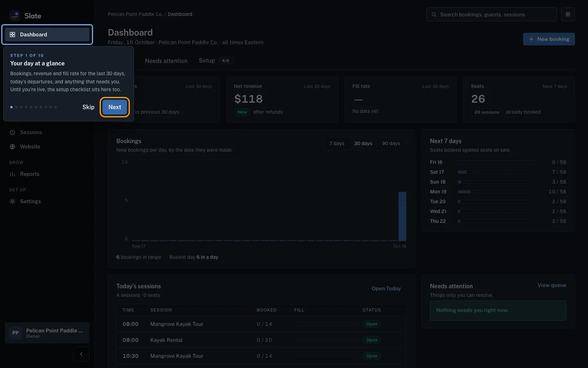Viewport: 588px width, 368px height.
Task: Open Reports in the sidebar
Action: click(x=47, y=174)
